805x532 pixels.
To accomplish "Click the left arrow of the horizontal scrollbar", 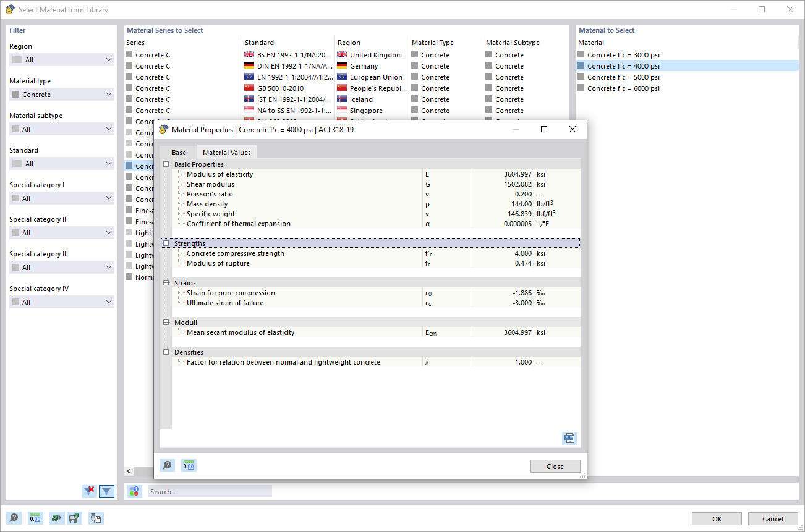I will click(x=129, y=471).
